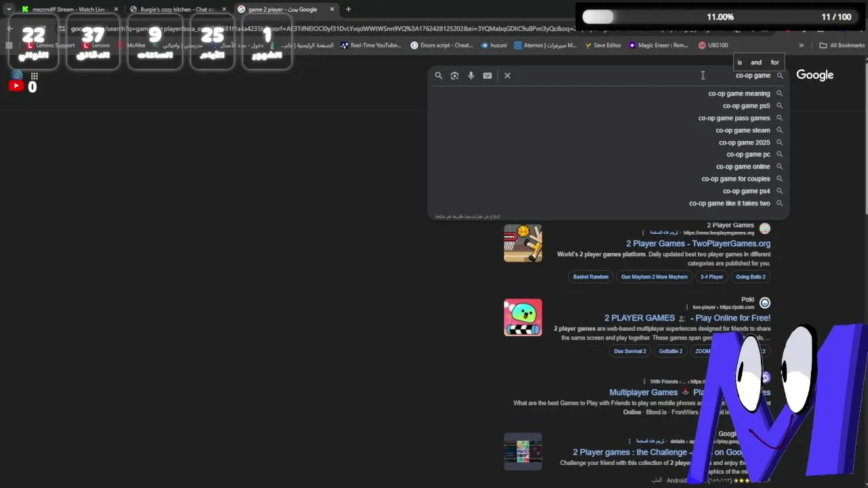Click the Poki green blob thumbnail
The image size is (868, 488).
coord(523,317)
